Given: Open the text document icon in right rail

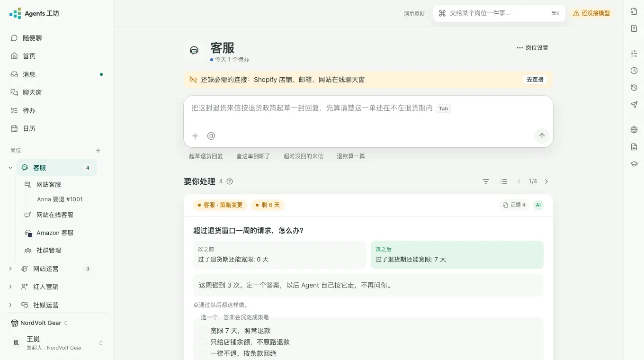Looking at the screenshot, I should (x=634, y=147).
